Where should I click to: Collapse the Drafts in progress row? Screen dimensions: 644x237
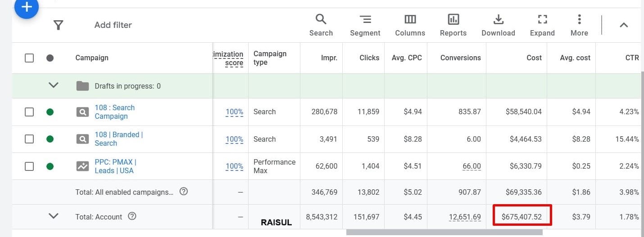pyautogui.click(x=54, y=85)
